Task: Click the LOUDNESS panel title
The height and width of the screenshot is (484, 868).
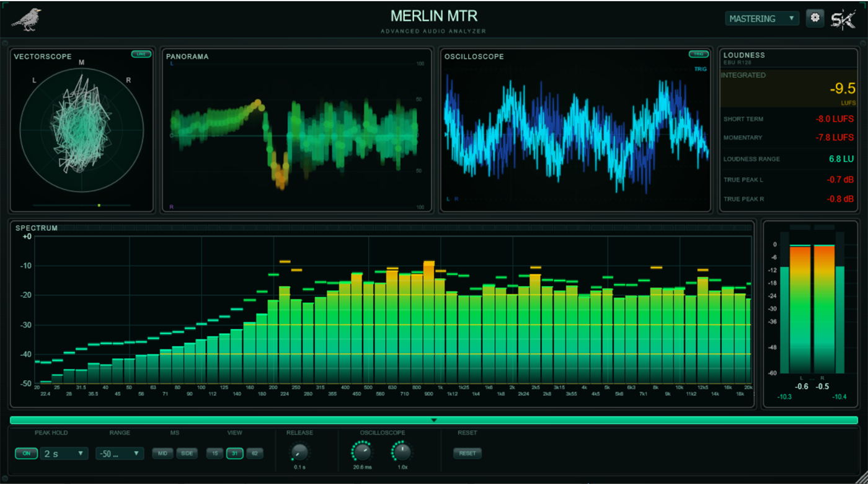Action: [744, 55]
